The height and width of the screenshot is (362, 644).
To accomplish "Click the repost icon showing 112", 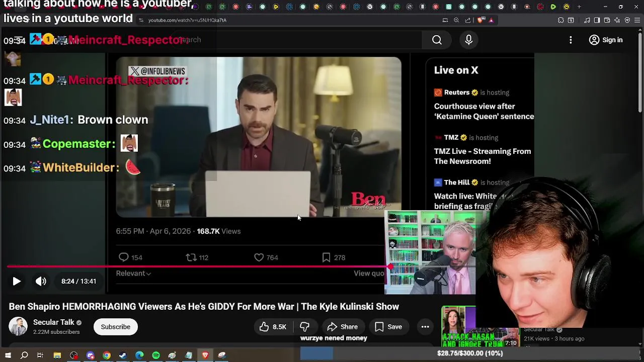I will (x=191, y=257).
